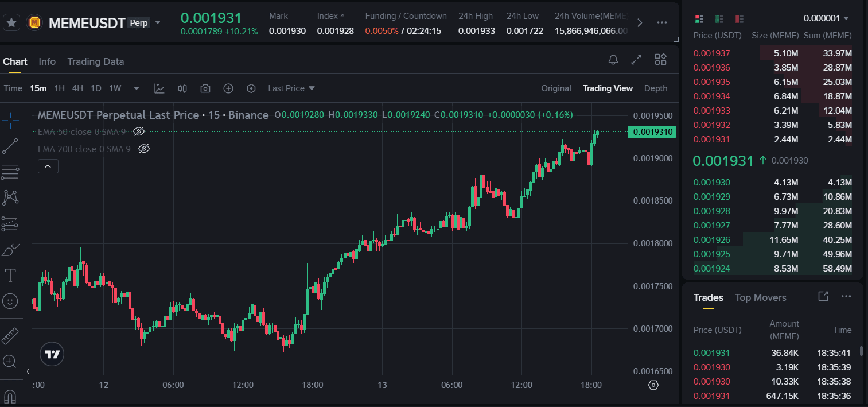Select the pattern drawing tool
Screen dimensions: 868x407
point(10,198)
